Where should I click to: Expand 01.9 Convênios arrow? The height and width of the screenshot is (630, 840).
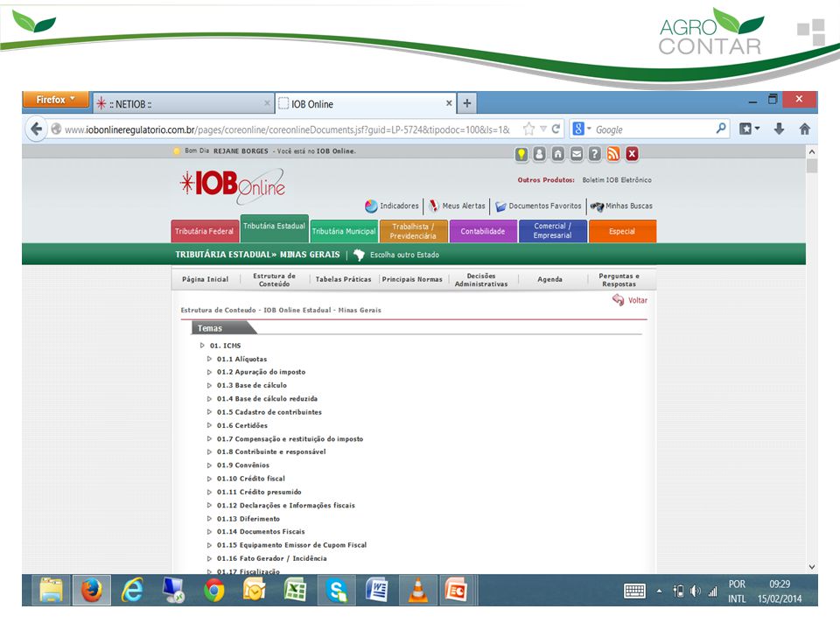(209, 465)
